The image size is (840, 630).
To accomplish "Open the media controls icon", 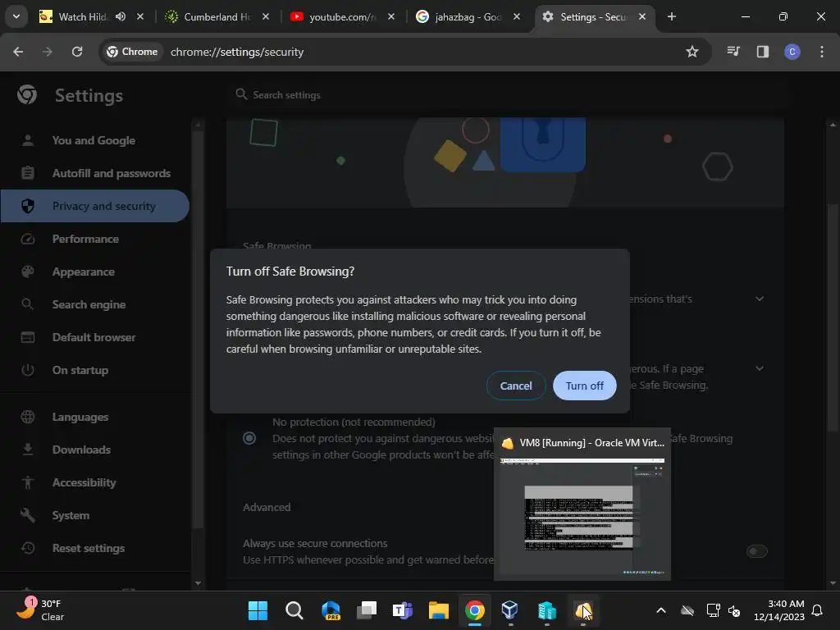I will click(733, 52).
